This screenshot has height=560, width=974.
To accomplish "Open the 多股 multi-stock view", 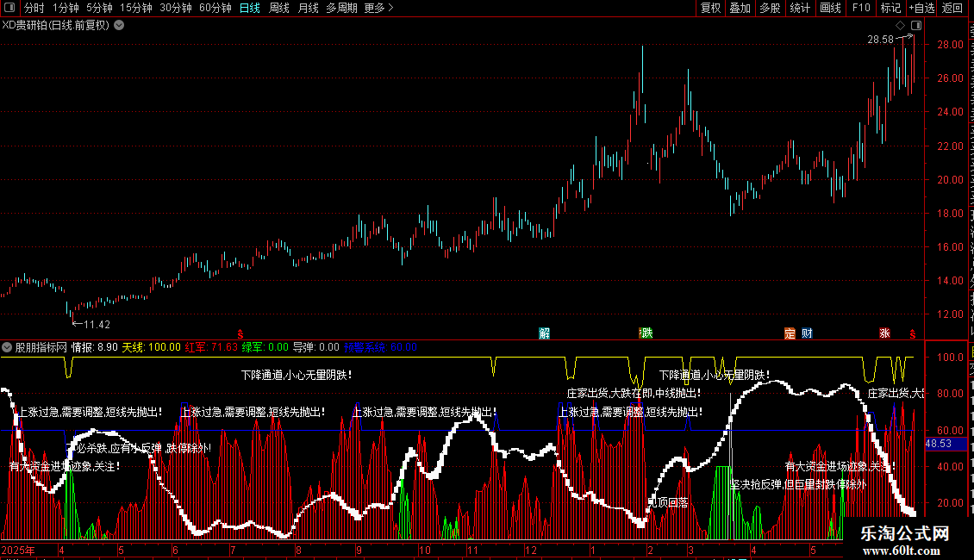I will pos(770,8).
